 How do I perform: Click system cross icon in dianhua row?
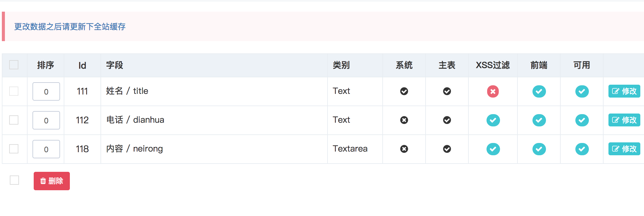pos(404,120)
